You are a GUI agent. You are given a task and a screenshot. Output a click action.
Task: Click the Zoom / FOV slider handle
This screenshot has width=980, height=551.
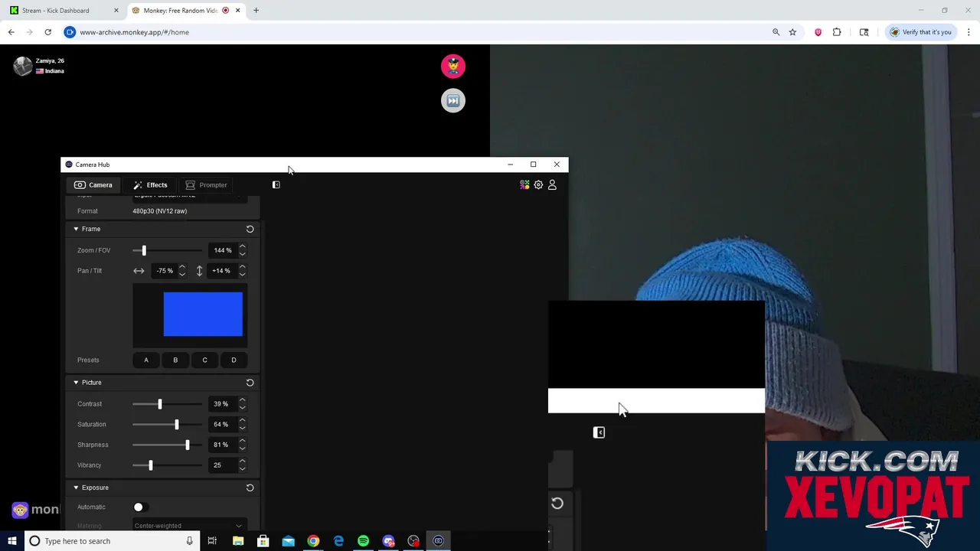[144, 250]
